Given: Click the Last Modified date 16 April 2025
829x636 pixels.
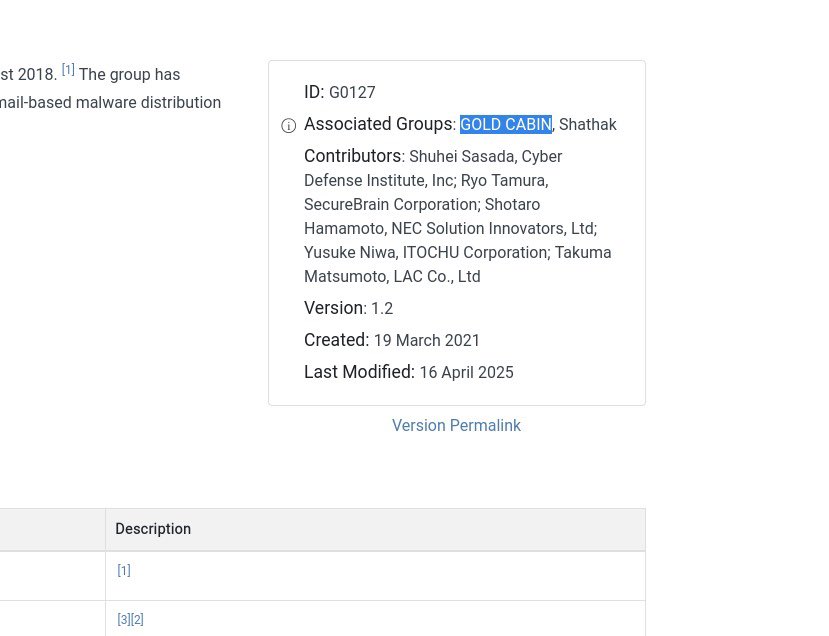Looking at the screenshot, I should 466,372.
